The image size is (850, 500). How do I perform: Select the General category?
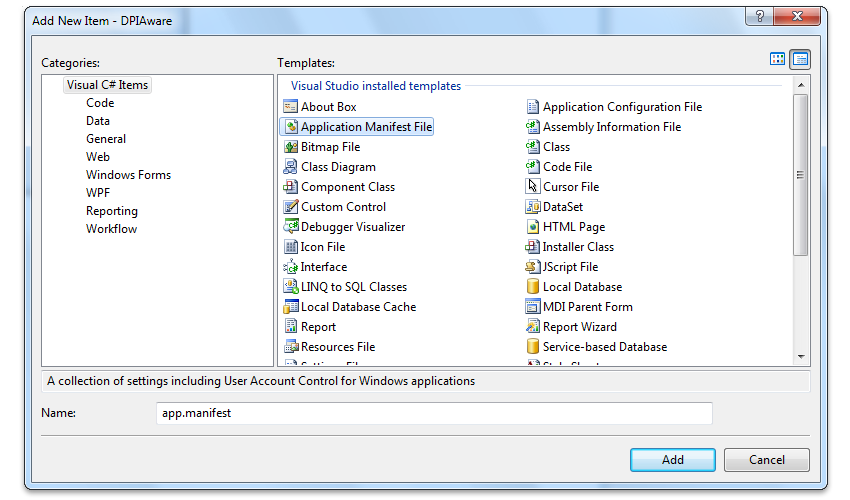tap(106, 139)
